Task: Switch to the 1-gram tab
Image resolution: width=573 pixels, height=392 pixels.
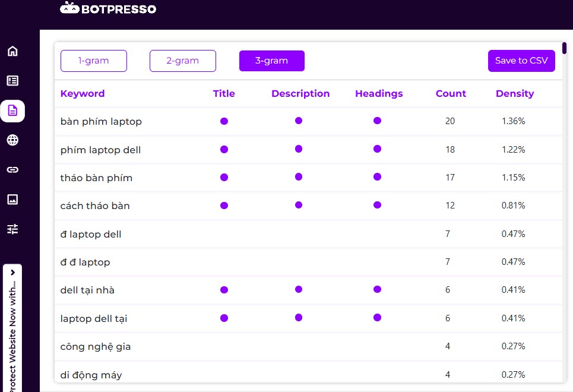Action: [x=94, y=61]
